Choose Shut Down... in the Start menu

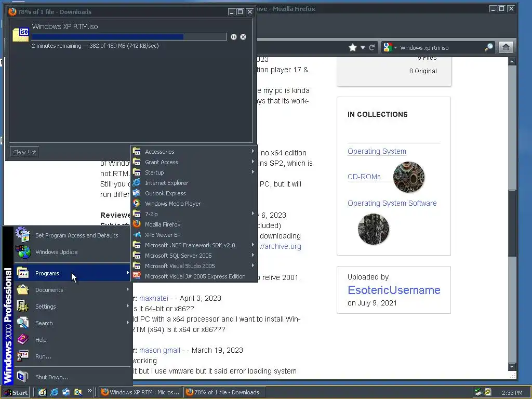click(72, 377)
